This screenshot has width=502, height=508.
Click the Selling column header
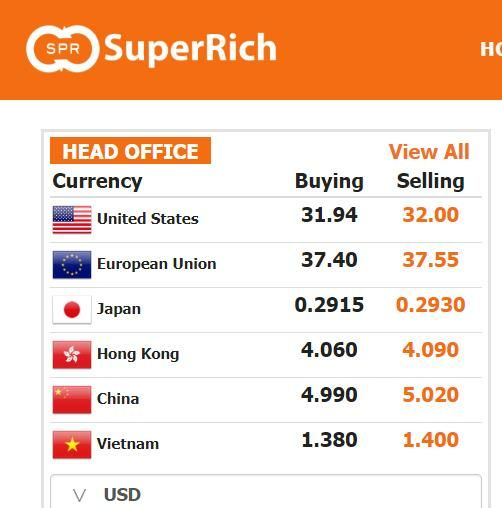[431, 181]
